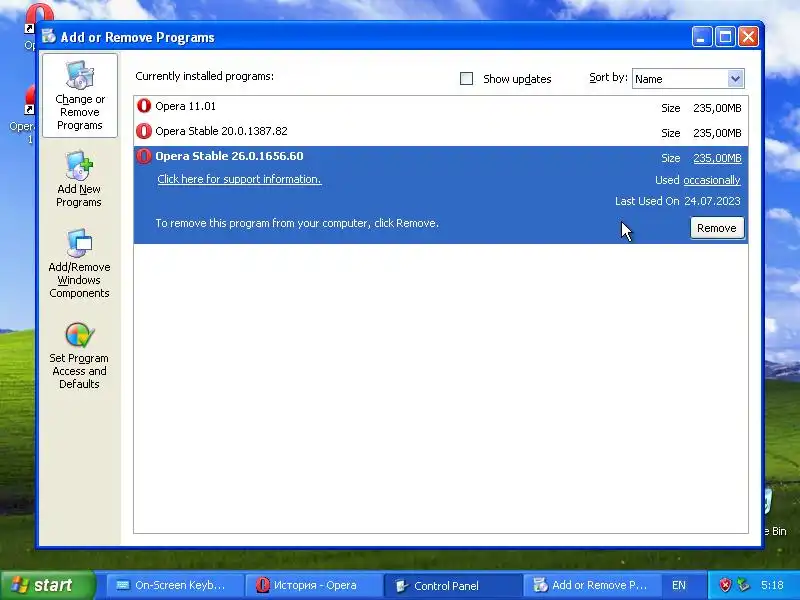Screen dimensions: 800x600
Task: Open Add/Remove Windows Components
Action: click(79, 264)
